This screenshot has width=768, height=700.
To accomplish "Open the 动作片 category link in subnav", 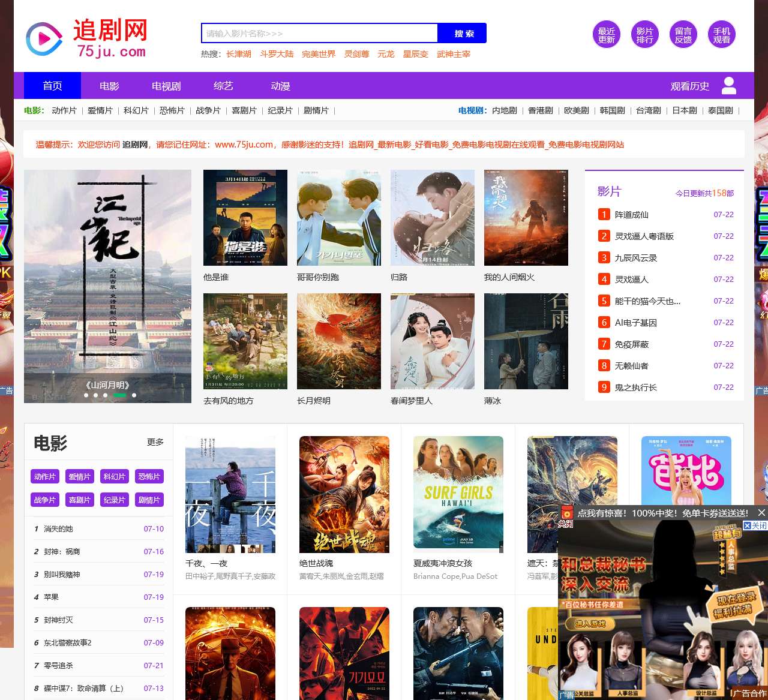I will [64, 110].
